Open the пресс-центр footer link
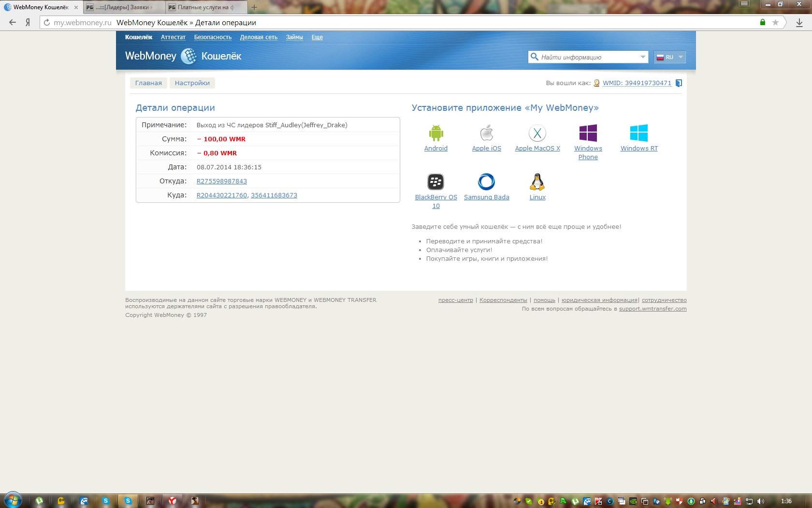The height and width of the screenshot is (508, 812). tap(456, 300)
